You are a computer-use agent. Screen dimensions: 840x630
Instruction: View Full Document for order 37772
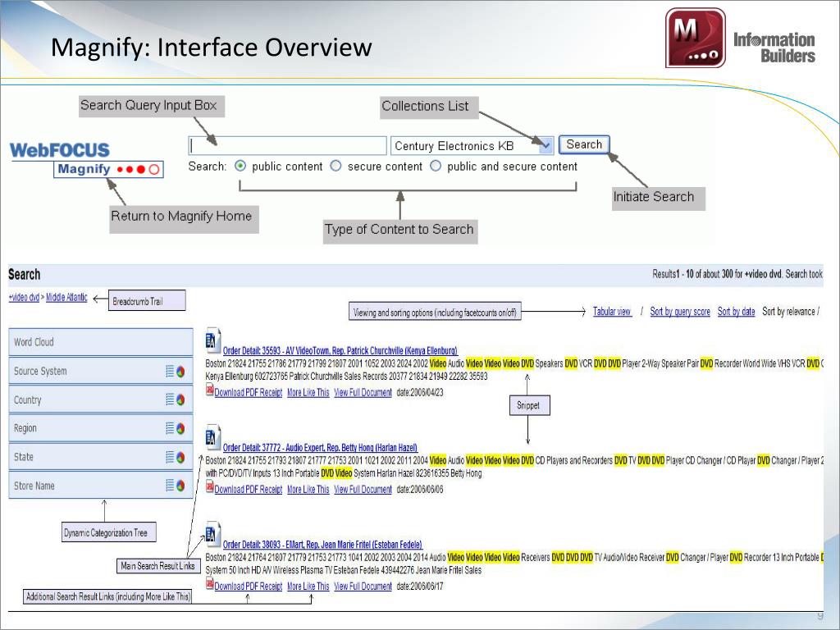tap(363, 490)
